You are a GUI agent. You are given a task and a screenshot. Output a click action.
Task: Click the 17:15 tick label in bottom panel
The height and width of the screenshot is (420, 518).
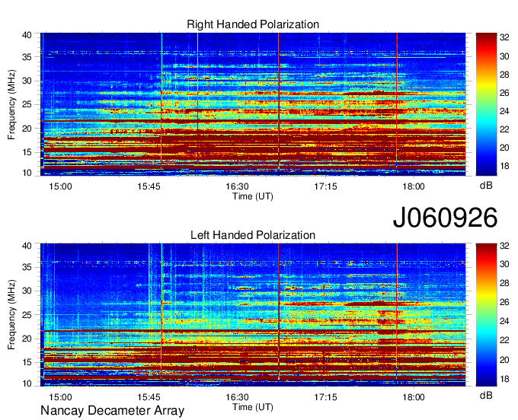click(x=325, y=397)
